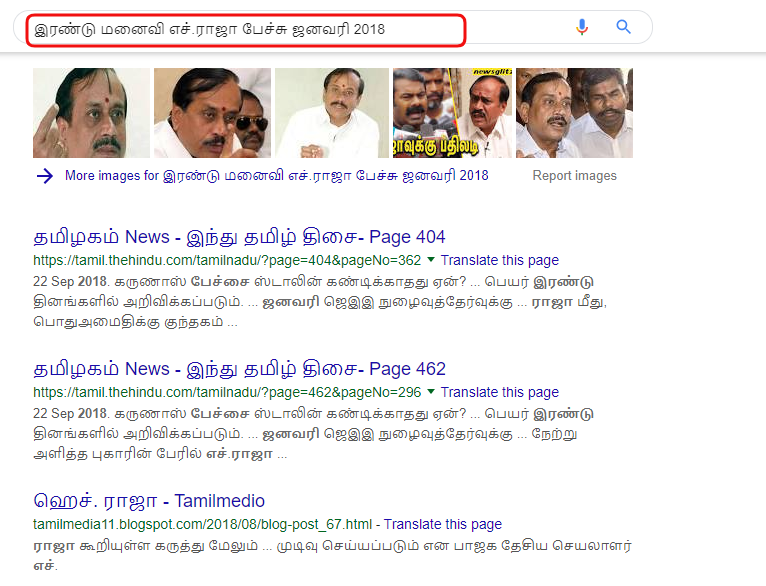The width and height of the screenshot is (766, 586).
Task: Translate this page for tamilmedia11 blogspot result
Action: pyautogui.click(x=443, y=524)
